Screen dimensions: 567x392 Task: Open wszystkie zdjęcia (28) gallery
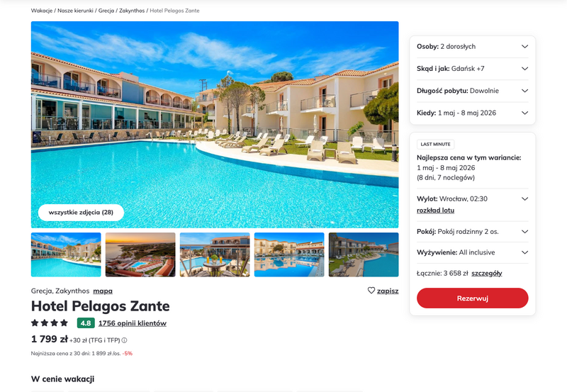(81, 212)
